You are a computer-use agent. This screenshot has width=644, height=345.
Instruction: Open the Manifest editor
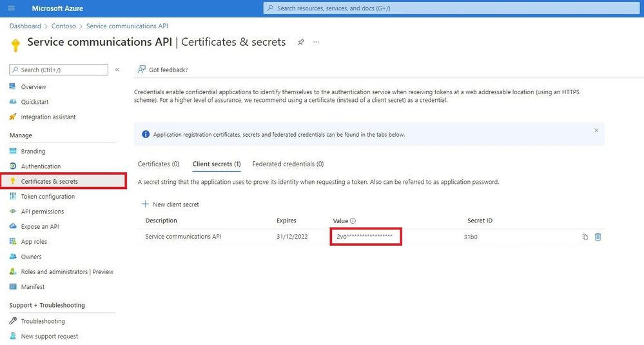[x=33, y=287]
